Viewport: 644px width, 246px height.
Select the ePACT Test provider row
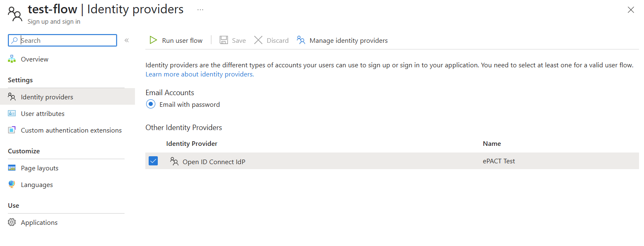point(374,161)
